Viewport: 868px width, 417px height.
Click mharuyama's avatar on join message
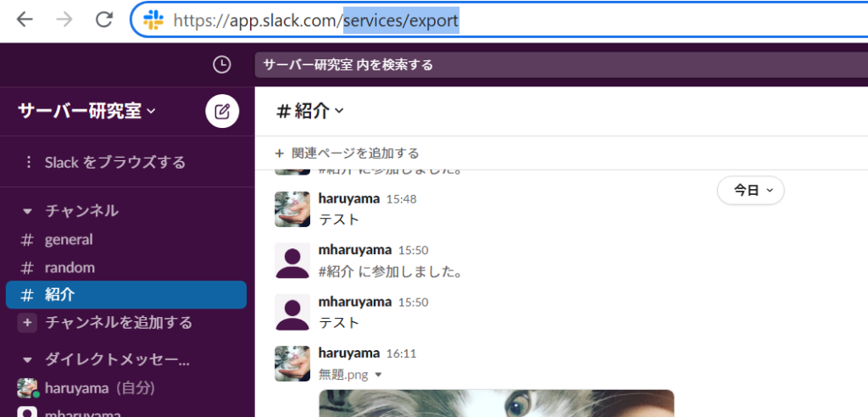coord(292,260)
